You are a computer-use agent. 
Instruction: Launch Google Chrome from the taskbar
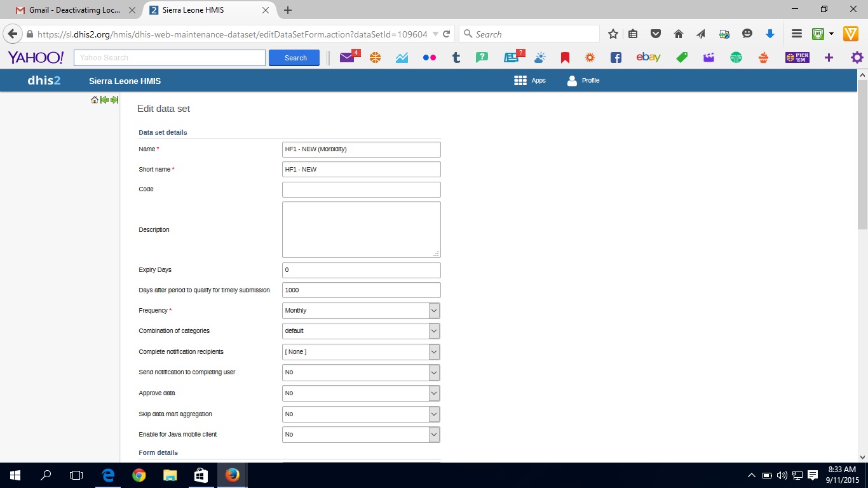point(139,475)
